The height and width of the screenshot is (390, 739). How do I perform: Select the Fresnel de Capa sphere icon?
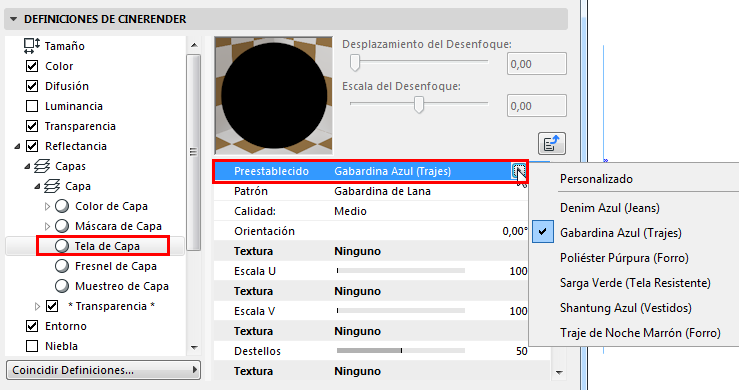coord(62,266)
